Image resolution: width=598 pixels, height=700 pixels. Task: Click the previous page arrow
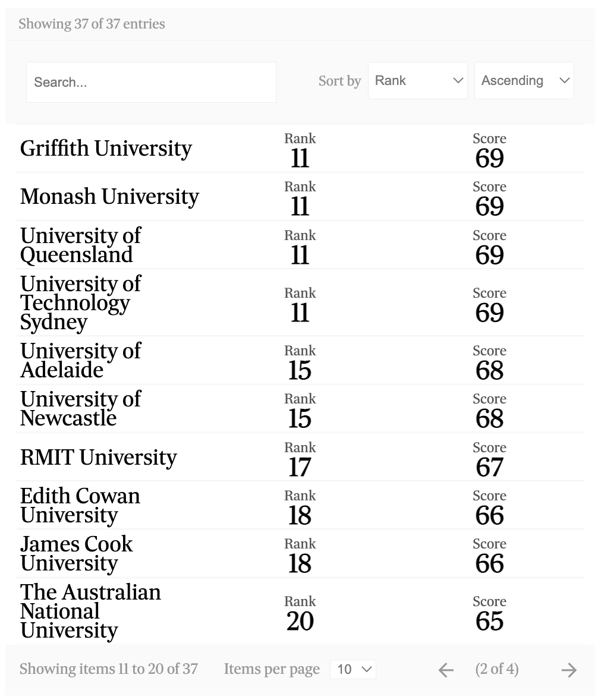pyautogui.click(x=446, y=670)
